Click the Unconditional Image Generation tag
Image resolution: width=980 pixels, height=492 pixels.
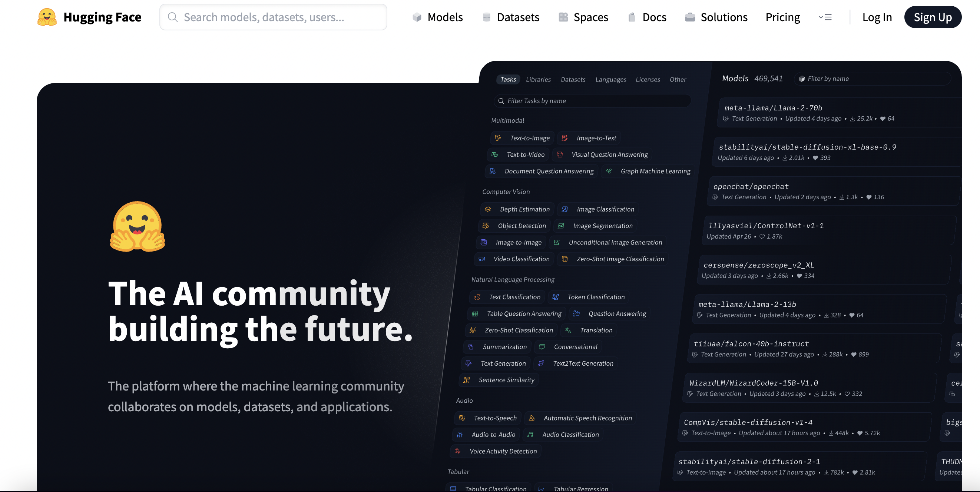click(x=607, y=242)
